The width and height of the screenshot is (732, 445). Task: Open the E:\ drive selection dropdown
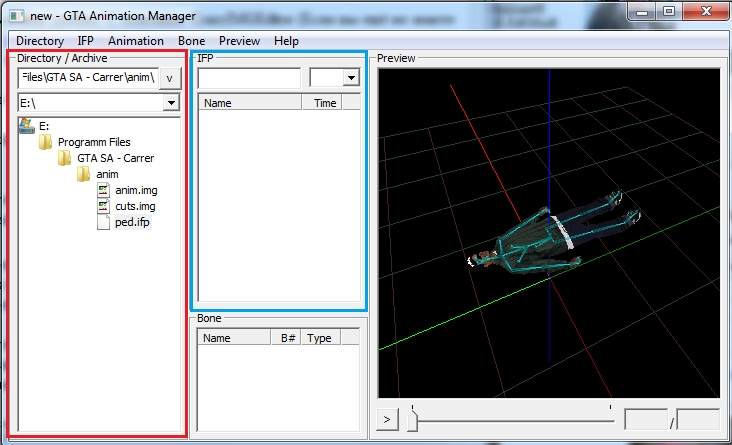tap(170, 103)
